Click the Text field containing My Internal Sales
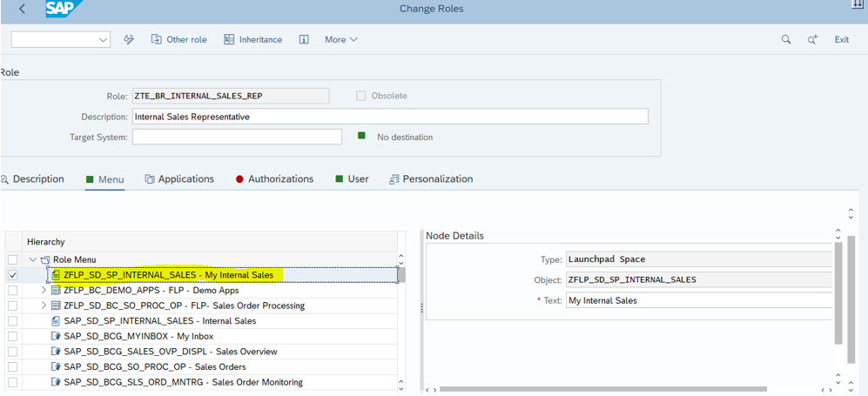The image size is (868, 396). tap(698, 300)
